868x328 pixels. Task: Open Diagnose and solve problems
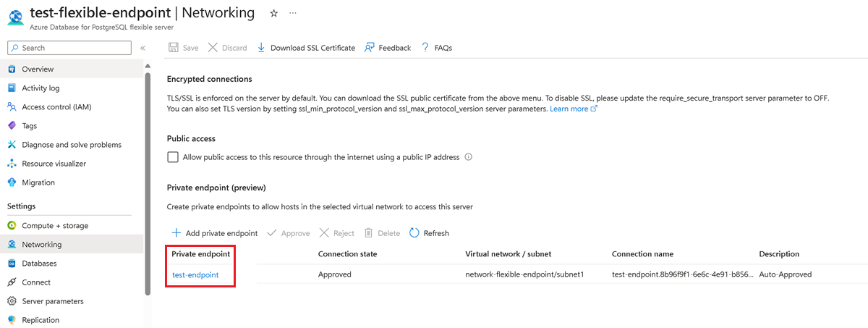point(72,145)
